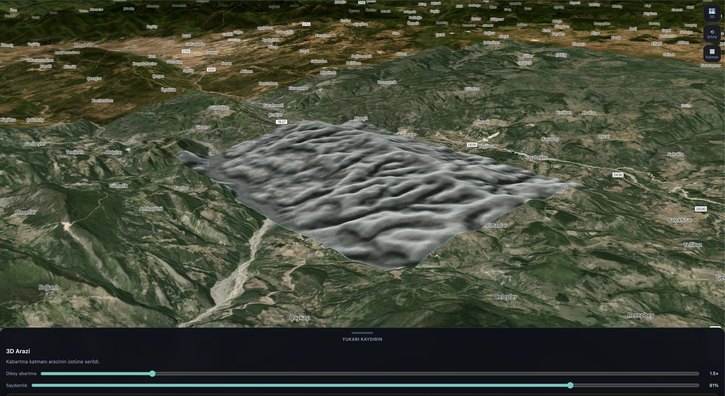The width and height of the screenshot is (725, 396).
Task: Click the Kabartma katmanı description text
Action: (52, 362)
